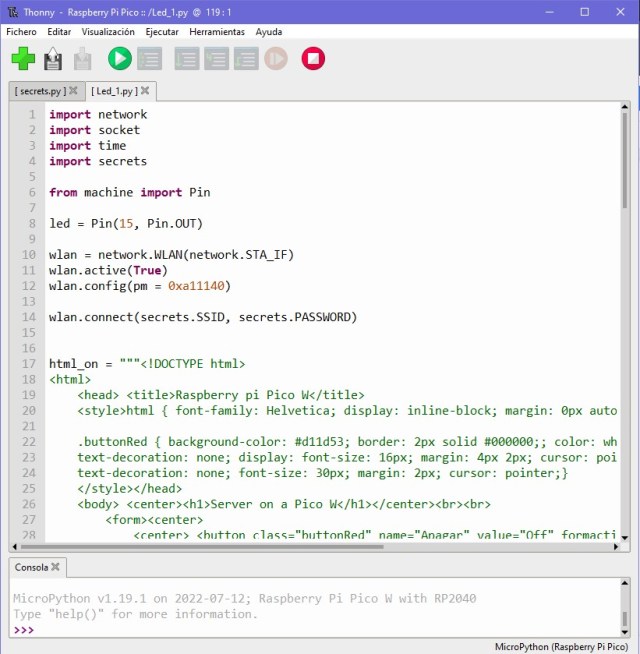The width and height of the screenshot is (640, 654).
Task: Click line number 13 in the gutter
Action: tap(29, 302)
